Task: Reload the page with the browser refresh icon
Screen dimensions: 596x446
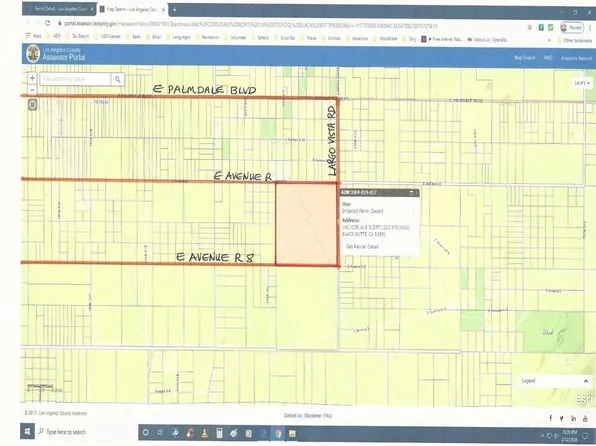Action: click(x=48, y=23)
